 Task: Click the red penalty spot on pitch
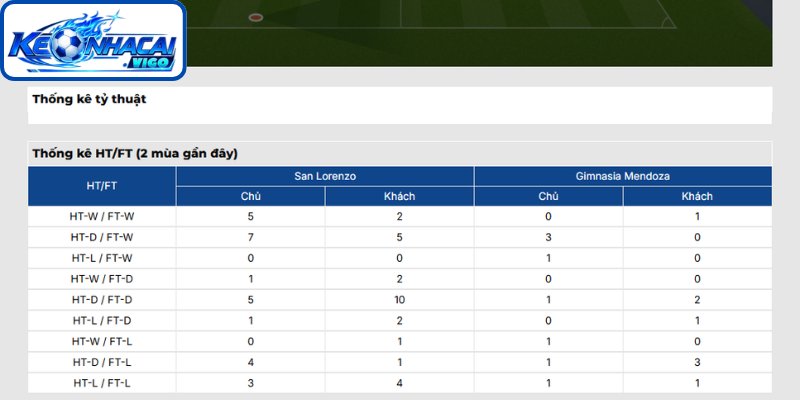tap(256, 17)
